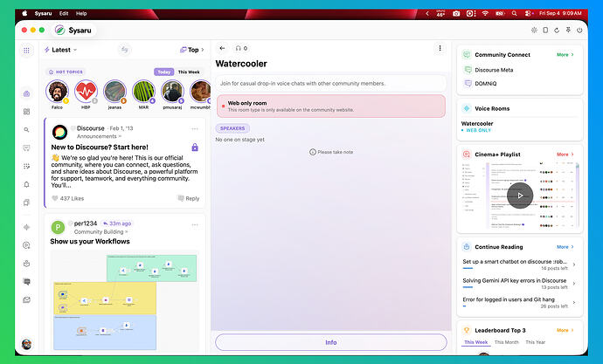Image resolution: width=603 pixels, height=364 pixels.
Task: Open 'Show us your Workflows' topic
Action: (90, 241)
